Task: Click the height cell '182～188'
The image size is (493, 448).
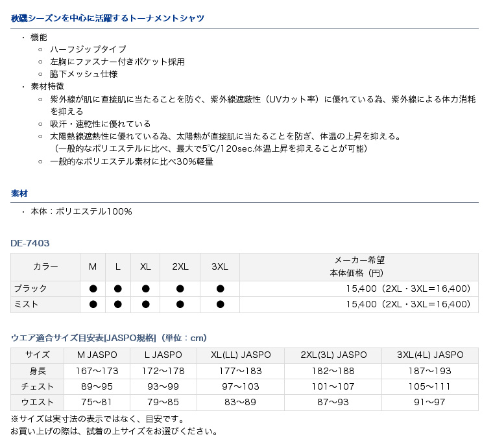Action: 333,371
